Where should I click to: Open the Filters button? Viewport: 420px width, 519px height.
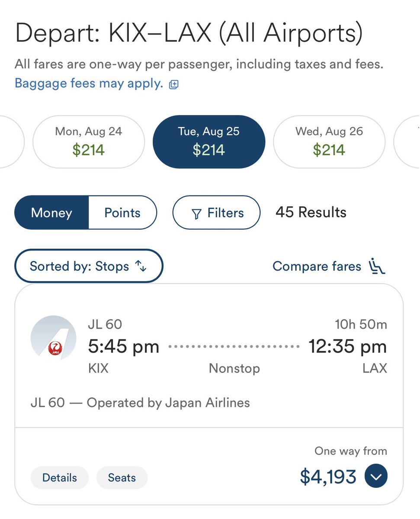click(217, 212)
